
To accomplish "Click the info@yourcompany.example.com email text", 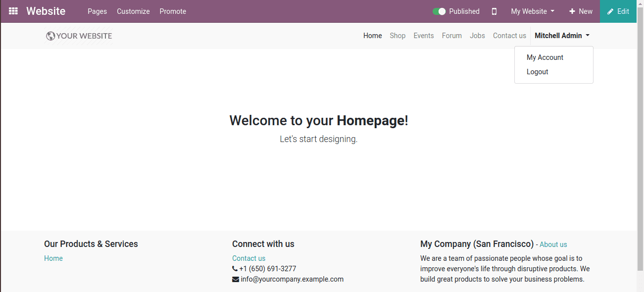I will click(292, 279).
